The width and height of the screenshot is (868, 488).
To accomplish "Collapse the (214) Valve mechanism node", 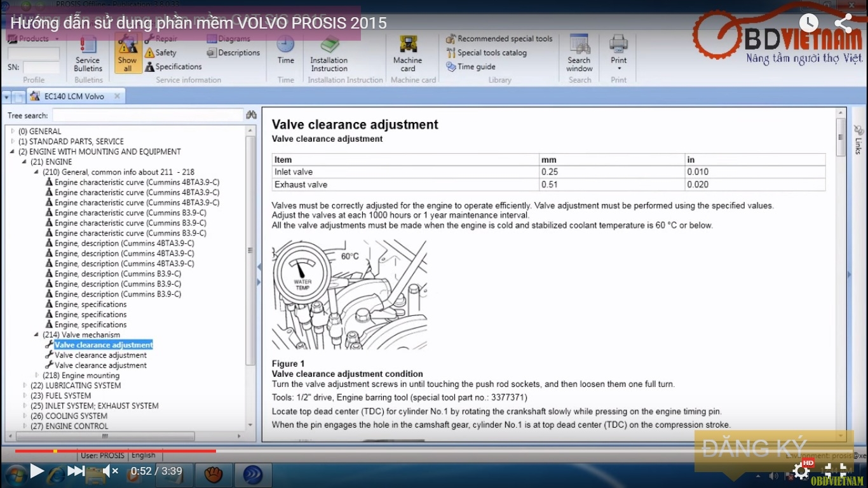I will point(36,335).
